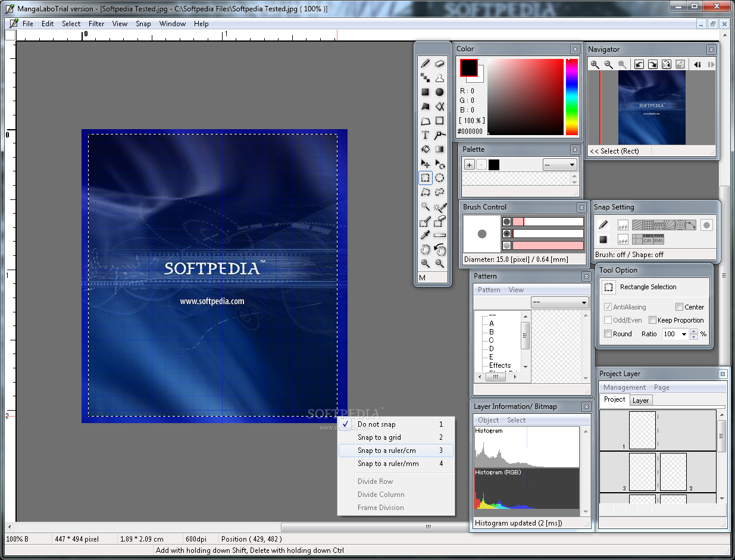Close the Layer Information/ Bitmap panel
The width and height of the screenshot is (735, 560).
[x=586, y=407]
